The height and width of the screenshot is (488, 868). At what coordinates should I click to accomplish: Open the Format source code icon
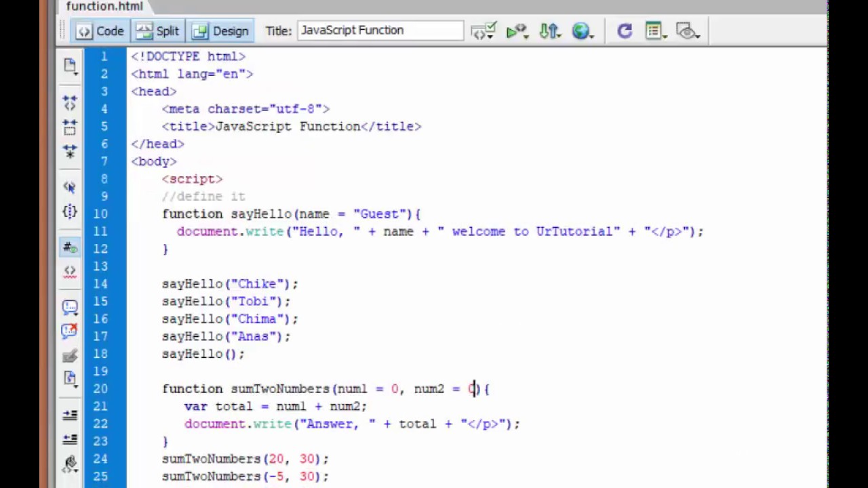coord(70,464)
